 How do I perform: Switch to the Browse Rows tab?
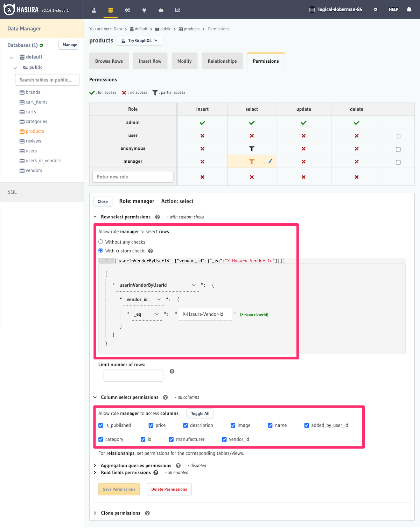pos(109,61)
